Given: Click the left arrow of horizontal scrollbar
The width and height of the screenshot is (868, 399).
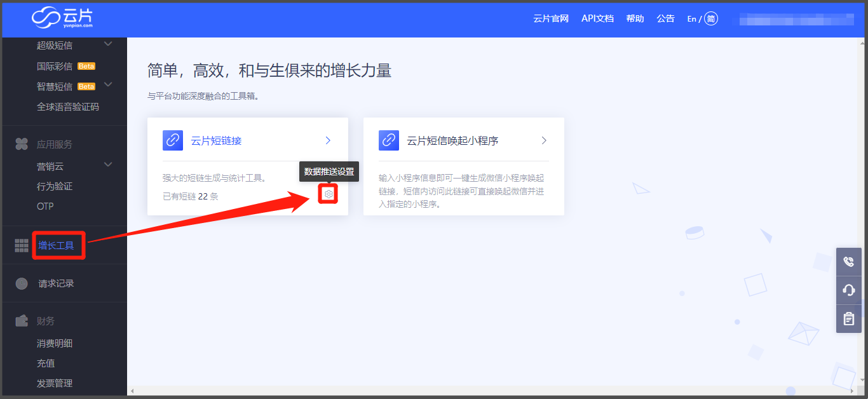Looking at the screenshot, I should pos(132,391).
